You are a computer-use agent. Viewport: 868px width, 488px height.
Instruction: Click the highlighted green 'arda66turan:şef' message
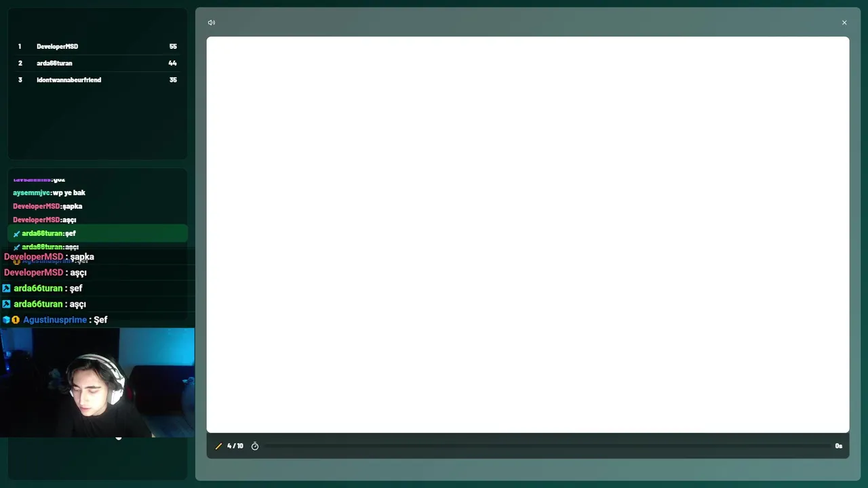point(98,233)
